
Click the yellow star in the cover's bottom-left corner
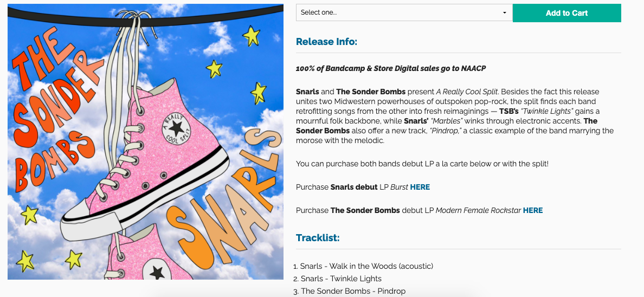click(25, 261)
